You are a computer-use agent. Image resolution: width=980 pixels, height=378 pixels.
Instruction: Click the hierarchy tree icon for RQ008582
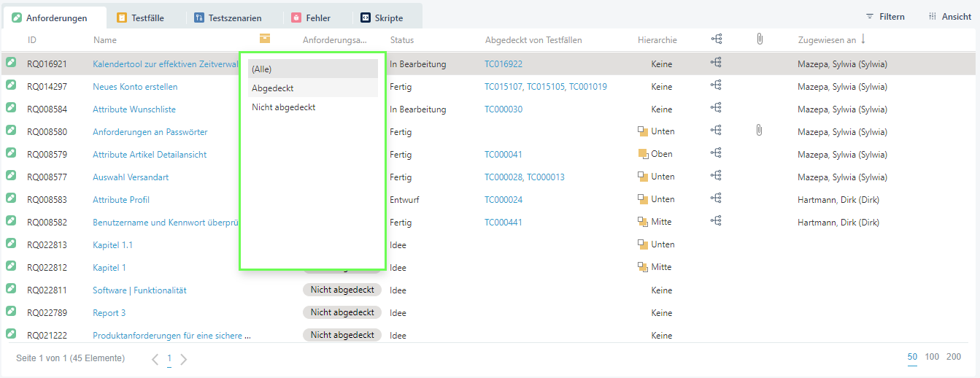click(716, 221)
